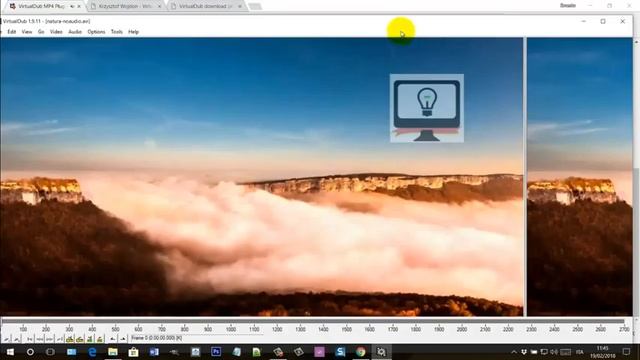Image resolution: width=640 pixels, height=360 pixels.
Task: Open the volume control in system tray
Action: (553, 352)
